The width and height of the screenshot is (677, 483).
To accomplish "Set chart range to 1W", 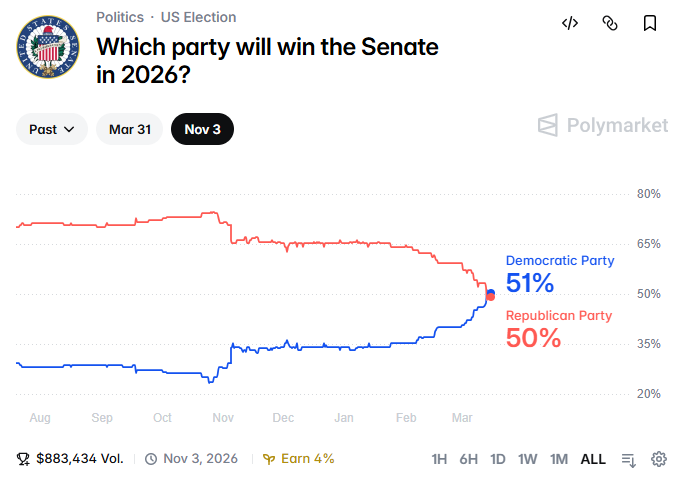I will click(527, 459).
